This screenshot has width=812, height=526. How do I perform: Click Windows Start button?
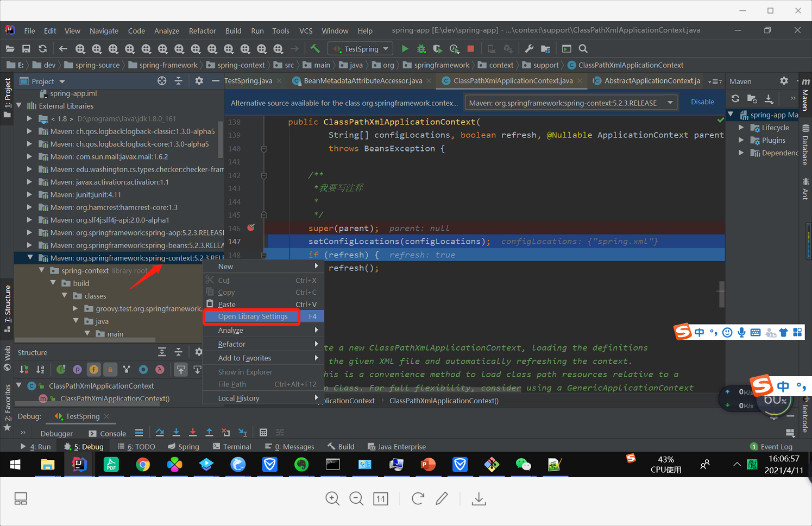pos(15,465)
